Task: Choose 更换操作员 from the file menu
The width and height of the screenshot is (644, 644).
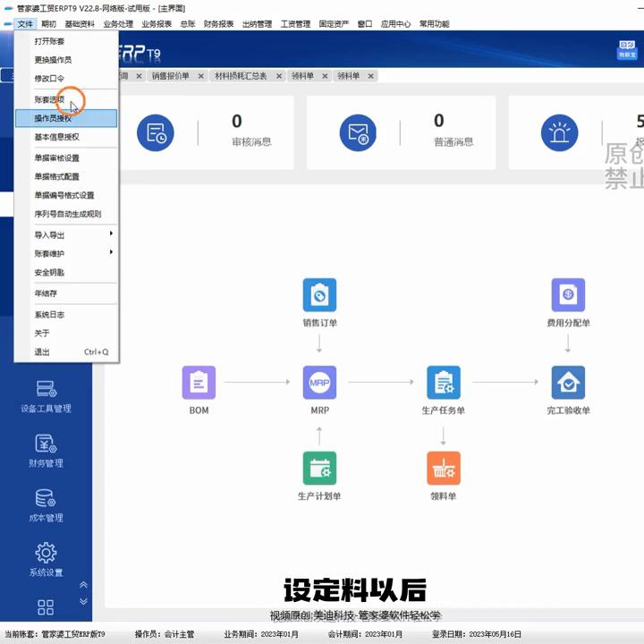Action: tap(66, 60)
